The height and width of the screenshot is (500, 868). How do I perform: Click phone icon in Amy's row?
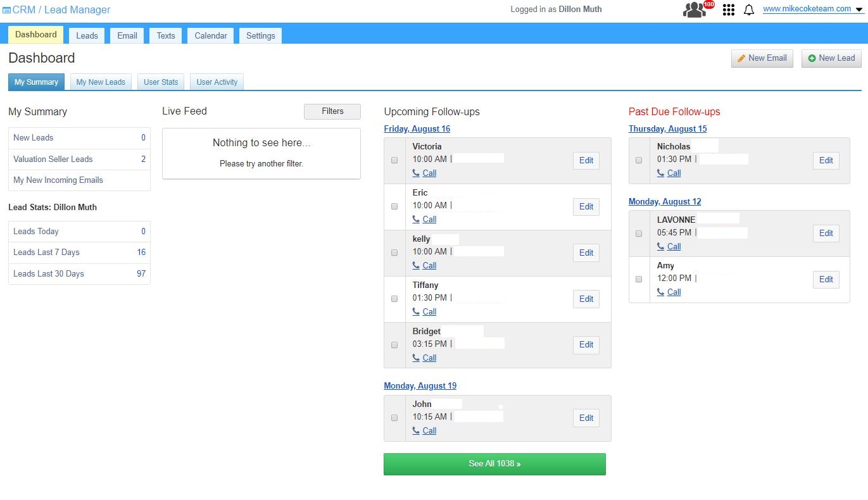click(x=661, y=292)
